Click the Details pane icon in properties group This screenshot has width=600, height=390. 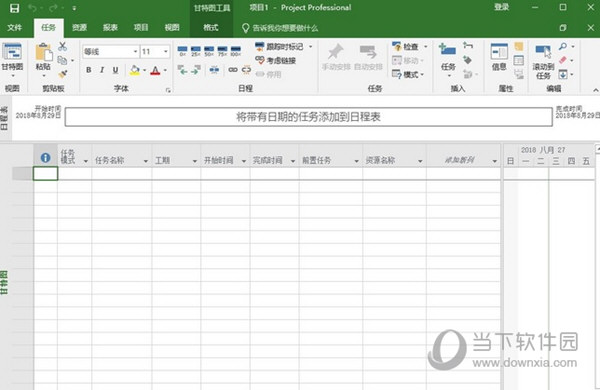518,60
